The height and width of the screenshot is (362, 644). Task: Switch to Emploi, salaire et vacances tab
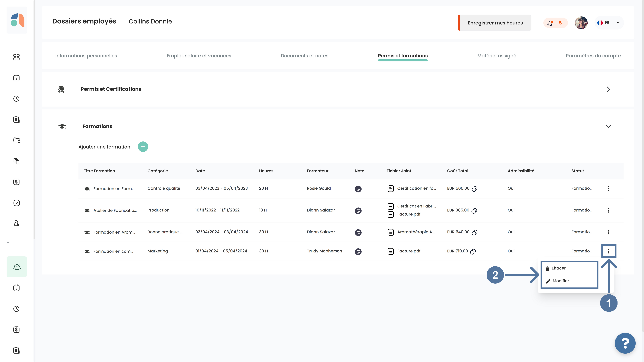(199, 56)
